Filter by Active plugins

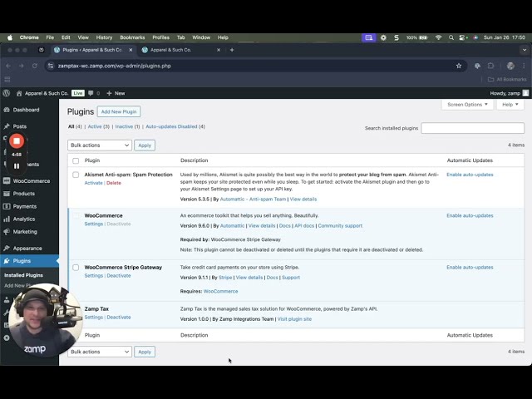(x=98, y=126)
